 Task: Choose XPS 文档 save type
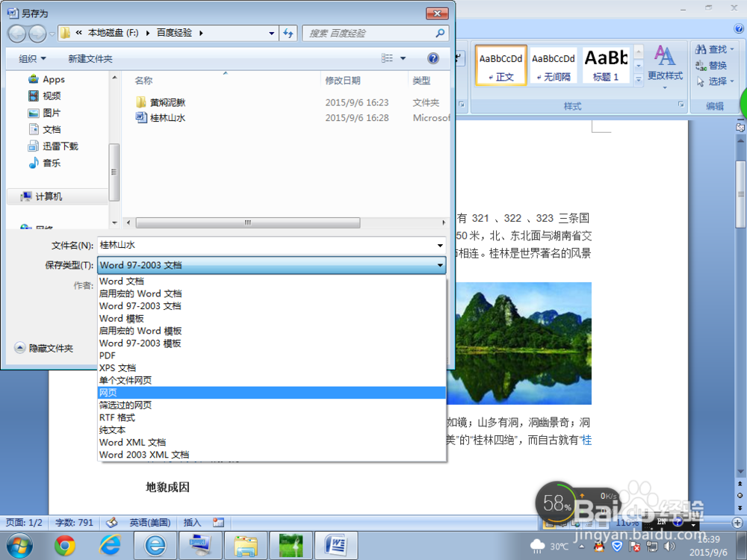click(272, 367)
